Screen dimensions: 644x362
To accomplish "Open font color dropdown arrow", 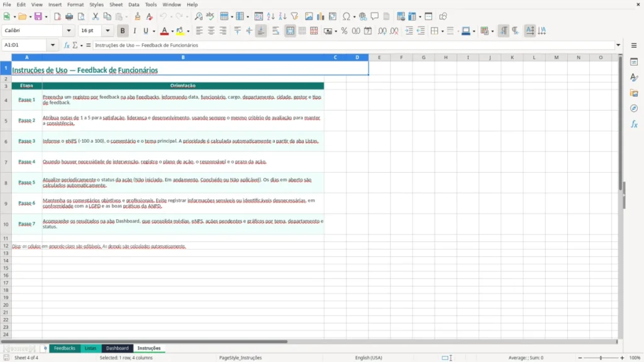I will pyautogui.click(x=172, y=31).
